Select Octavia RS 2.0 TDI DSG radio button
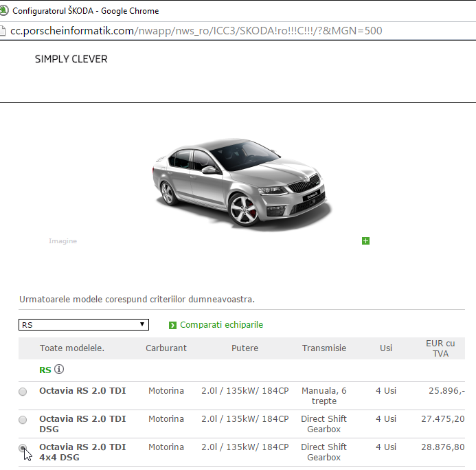Screen dimensions: 476x470 pyautogui.click(x=23, y=420)
